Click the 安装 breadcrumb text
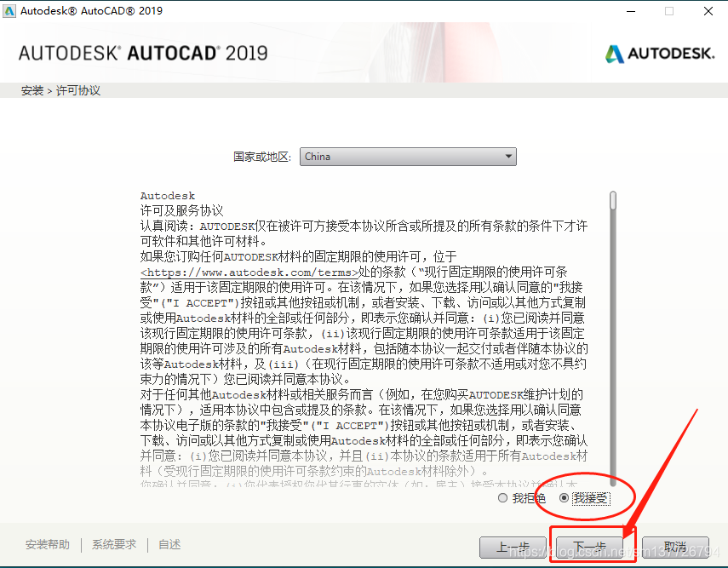Screen dimensions: 728x568 [32, 90]
